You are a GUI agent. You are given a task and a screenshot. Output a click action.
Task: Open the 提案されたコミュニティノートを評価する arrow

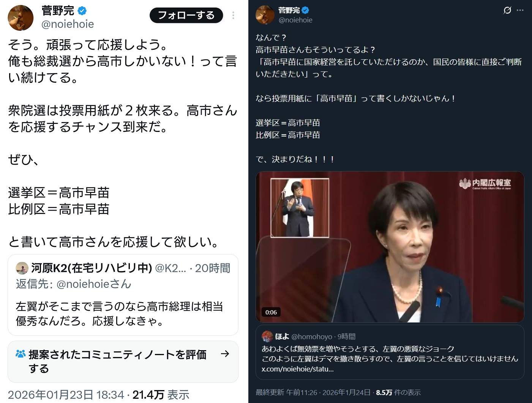225,354
